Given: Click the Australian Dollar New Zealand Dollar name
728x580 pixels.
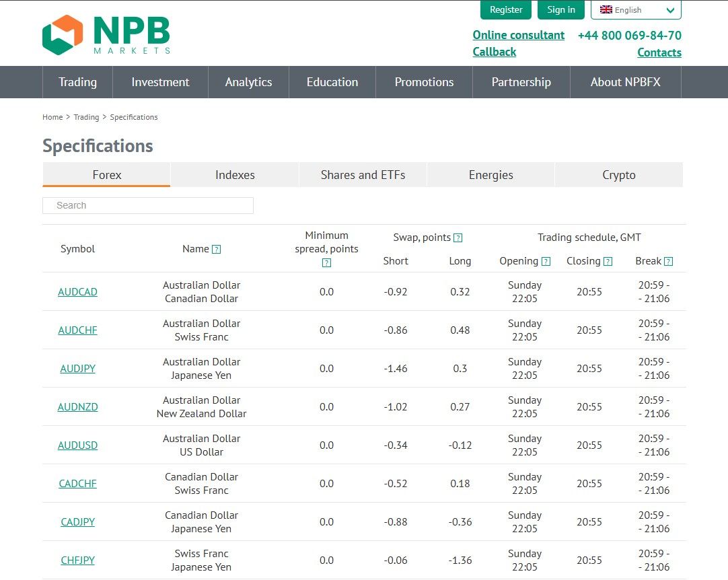Looking at the screenshot, I should (x=201, y=407).
